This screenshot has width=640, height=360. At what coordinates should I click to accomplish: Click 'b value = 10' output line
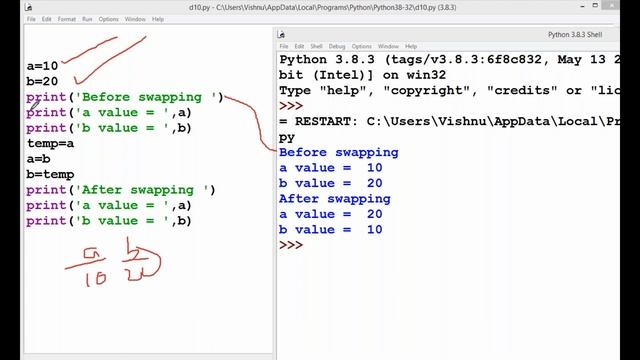click(331, 230)
